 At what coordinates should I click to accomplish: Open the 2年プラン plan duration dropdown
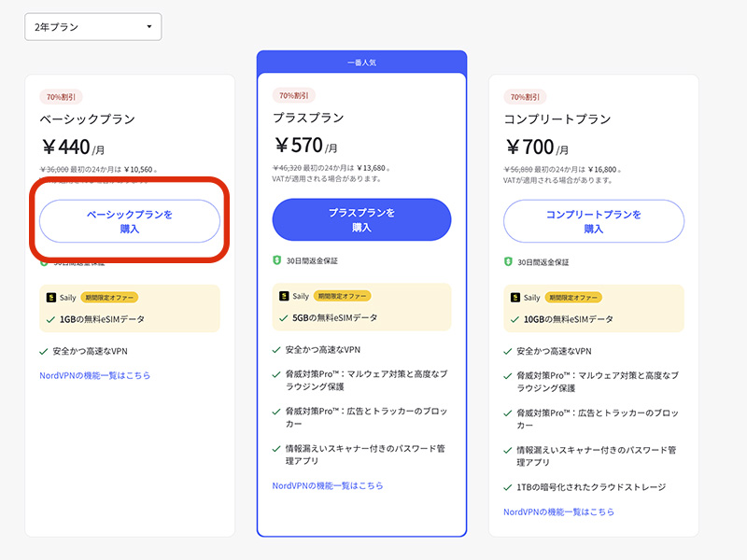[92, 27]
